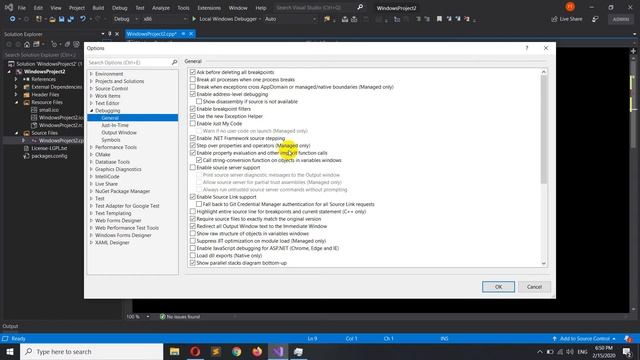Click the Undo toolbar icon
The width and height of the screenshot is (640, 360).
click(x=83, y=19)
